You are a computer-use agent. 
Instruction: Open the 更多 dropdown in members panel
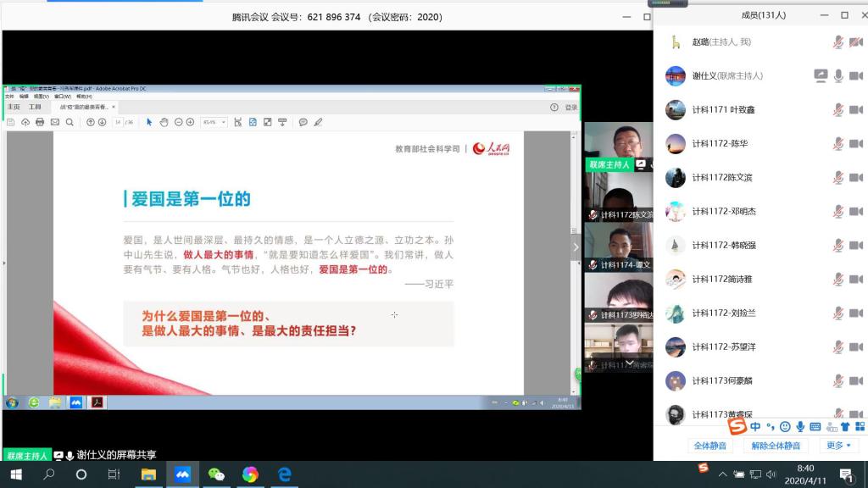click(837, 445)
